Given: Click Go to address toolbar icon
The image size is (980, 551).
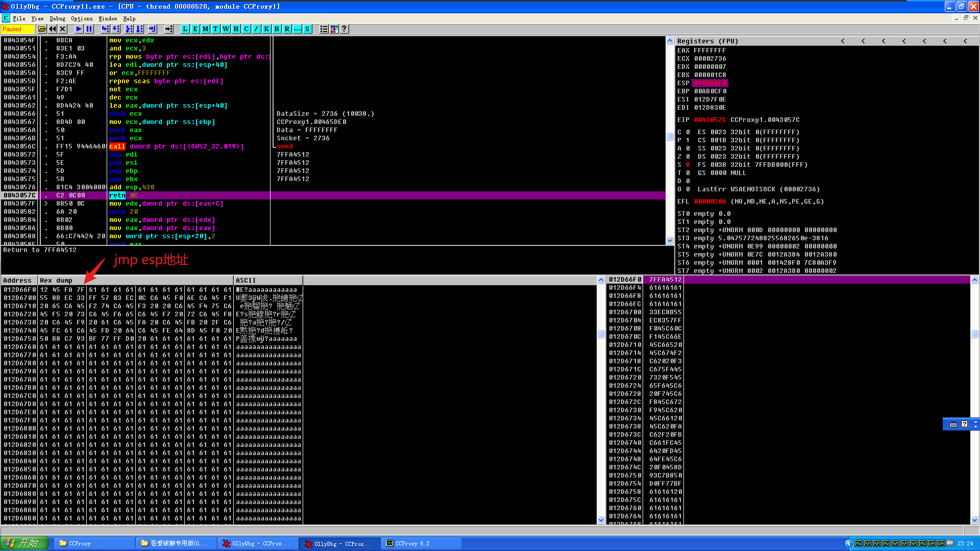Looking at the screenshot, I should (169, 29).
